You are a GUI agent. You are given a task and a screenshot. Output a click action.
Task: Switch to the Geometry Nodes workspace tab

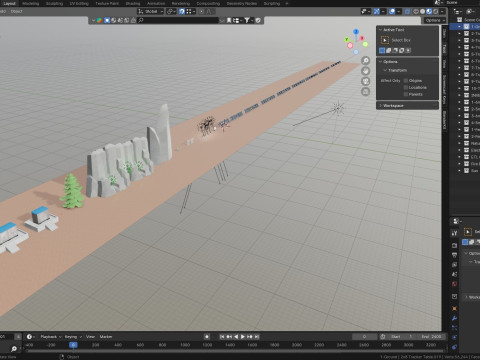pyautogui.click(x=242, y=3)
